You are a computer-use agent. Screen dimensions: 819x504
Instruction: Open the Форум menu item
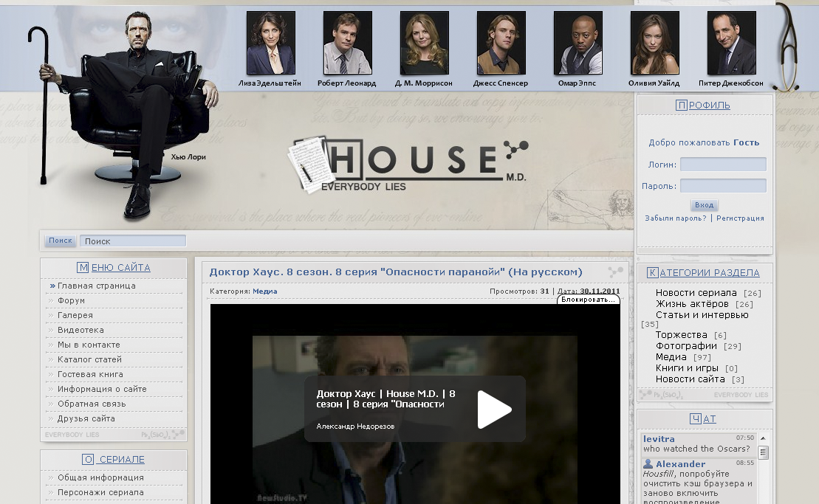pyautogui.click(x=71, y=300)
